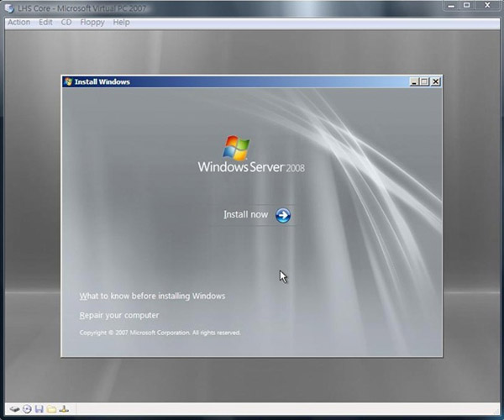
Task: Maximize the Install Windows dialog
Action: 424,82
